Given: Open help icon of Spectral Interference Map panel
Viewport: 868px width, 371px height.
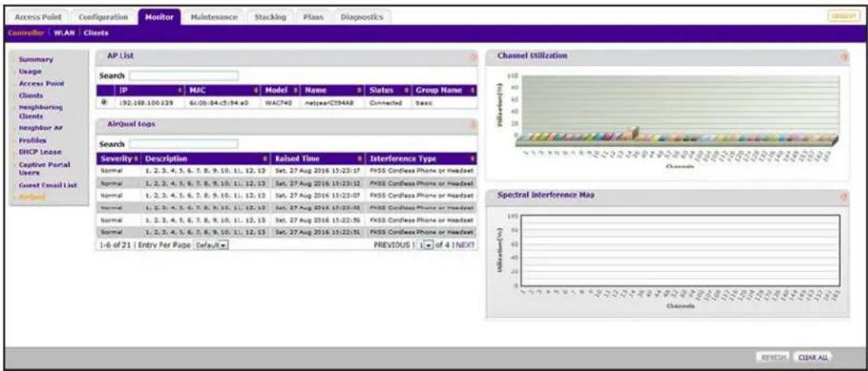Looking at the screenshot, I should coord(844,196).
